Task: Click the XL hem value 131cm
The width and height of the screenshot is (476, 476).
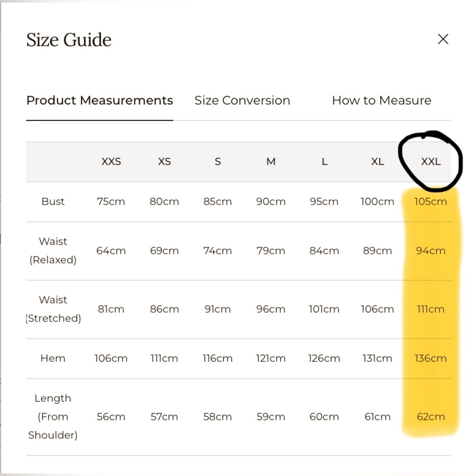Action: (x=377, y=358)
